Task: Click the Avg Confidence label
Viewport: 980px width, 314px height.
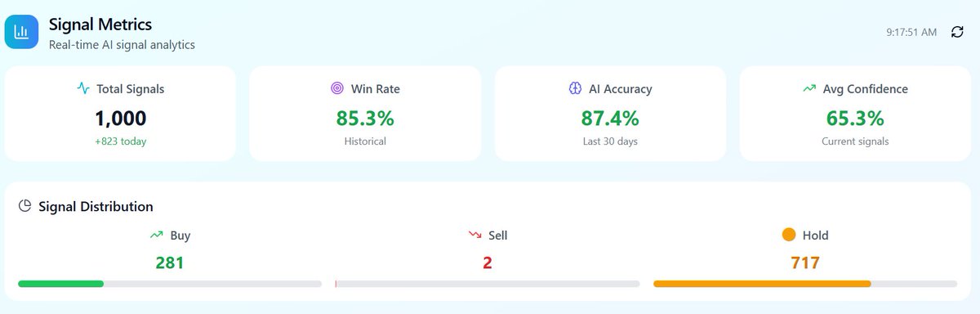Action: pos(866,89)
